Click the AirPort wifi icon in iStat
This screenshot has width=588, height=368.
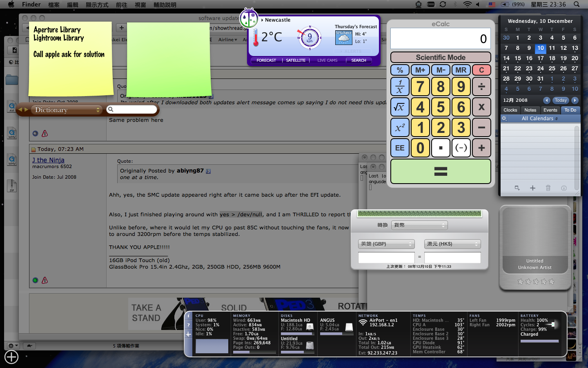(363, 322)
